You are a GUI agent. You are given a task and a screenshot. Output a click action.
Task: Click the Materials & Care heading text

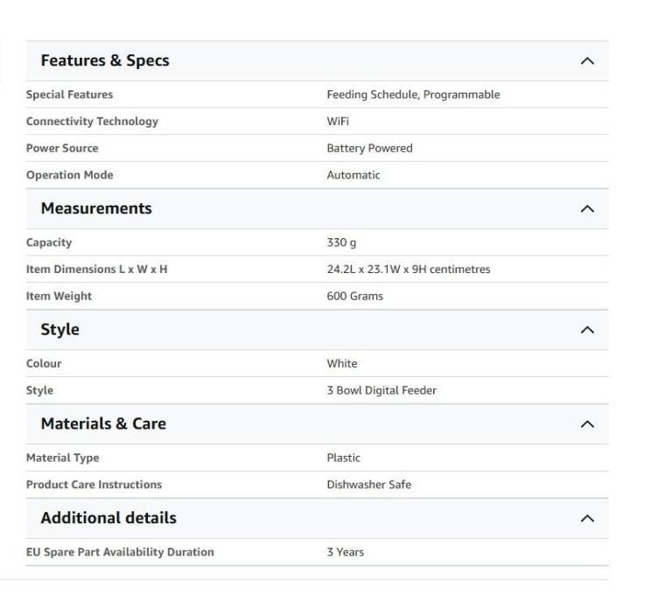[x=103, y=423]
